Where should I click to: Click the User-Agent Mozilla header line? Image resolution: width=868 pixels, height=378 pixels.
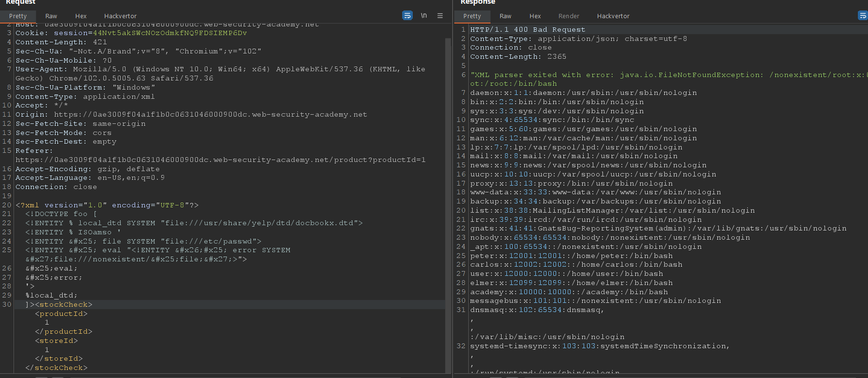point(220,74)
